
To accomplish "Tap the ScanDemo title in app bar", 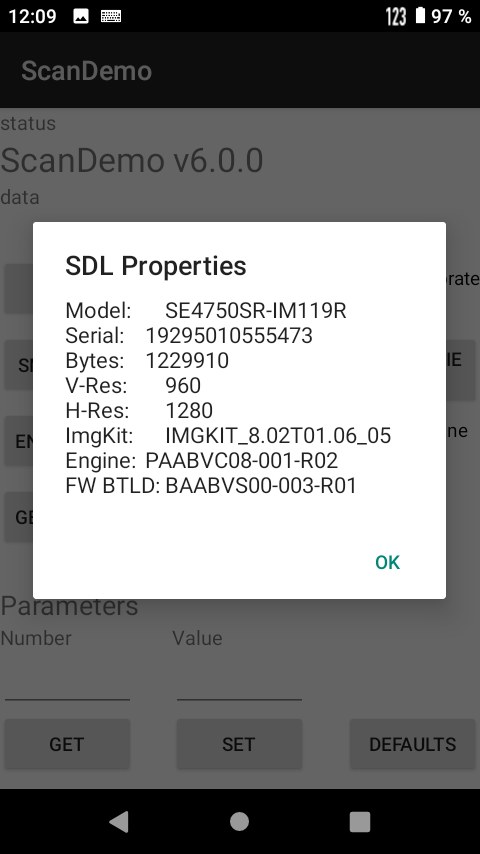I will (x=86, y=71).
